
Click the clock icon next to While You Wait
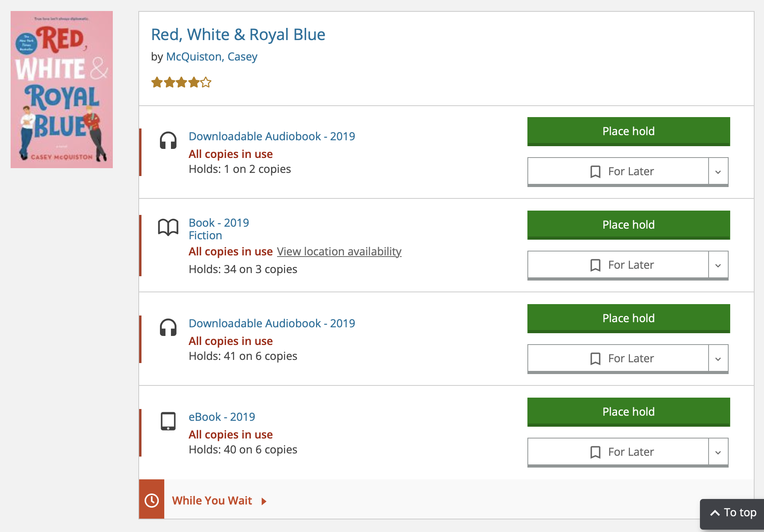click(152, 500)
